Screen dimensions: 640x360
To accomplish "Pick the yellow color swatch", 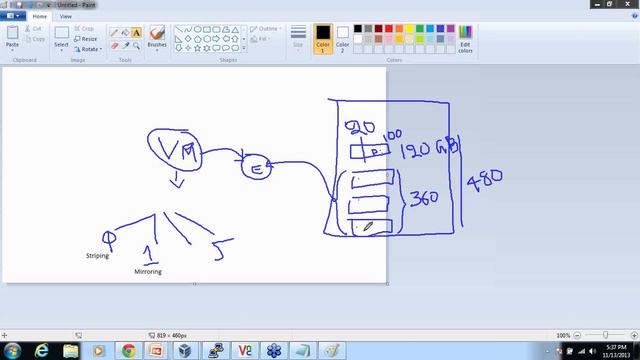I will click(409, 29).
